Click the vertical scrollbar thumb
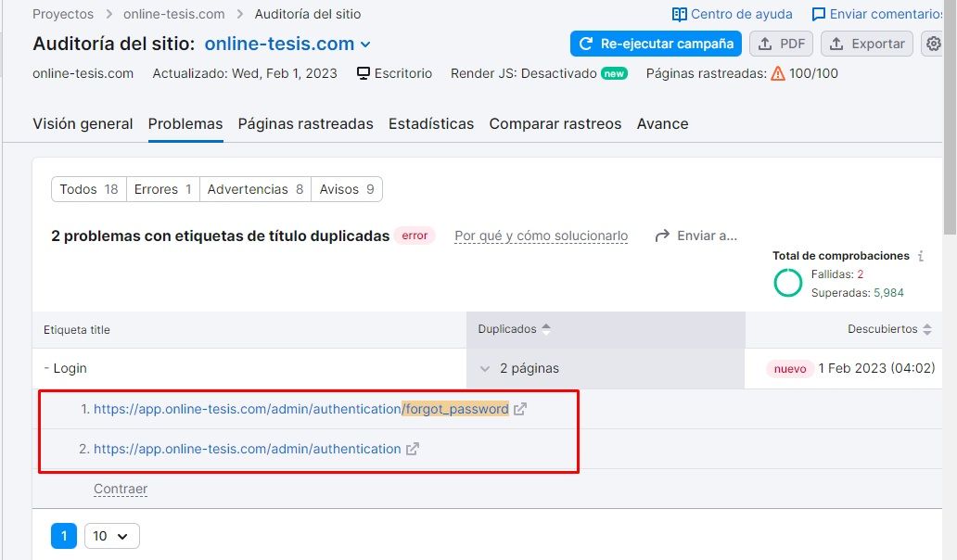The image size is (957, 560). click(x=950, y=116)
